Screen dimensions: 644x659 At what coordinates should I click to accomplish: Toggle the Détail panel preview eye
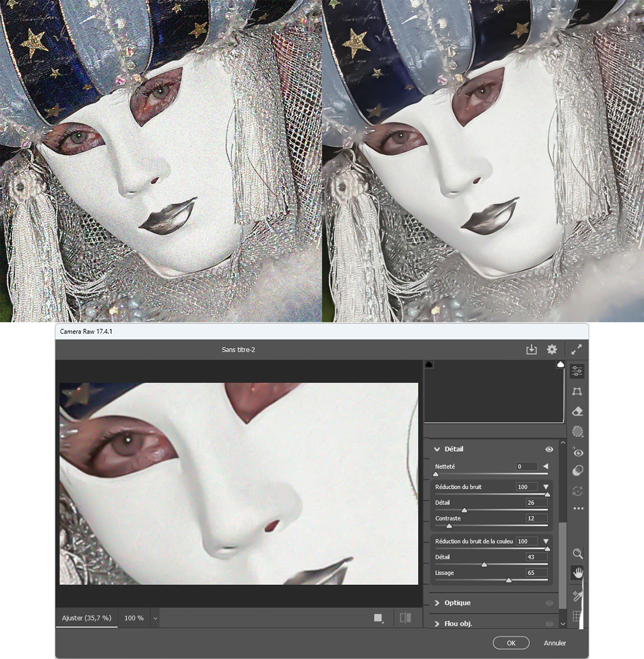pos(549,449)
